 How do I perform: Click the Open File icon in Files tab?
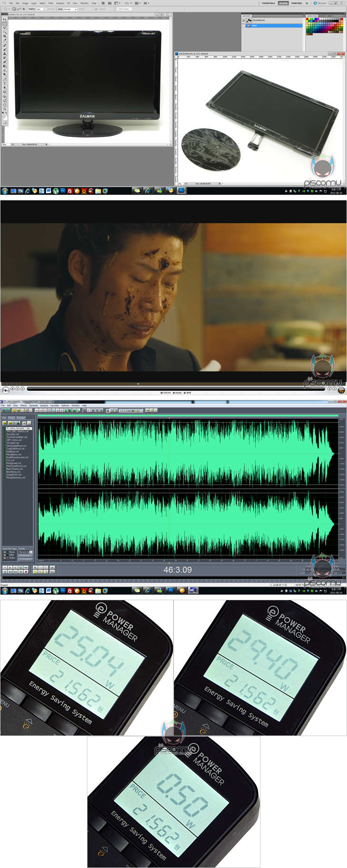(4, 423)
